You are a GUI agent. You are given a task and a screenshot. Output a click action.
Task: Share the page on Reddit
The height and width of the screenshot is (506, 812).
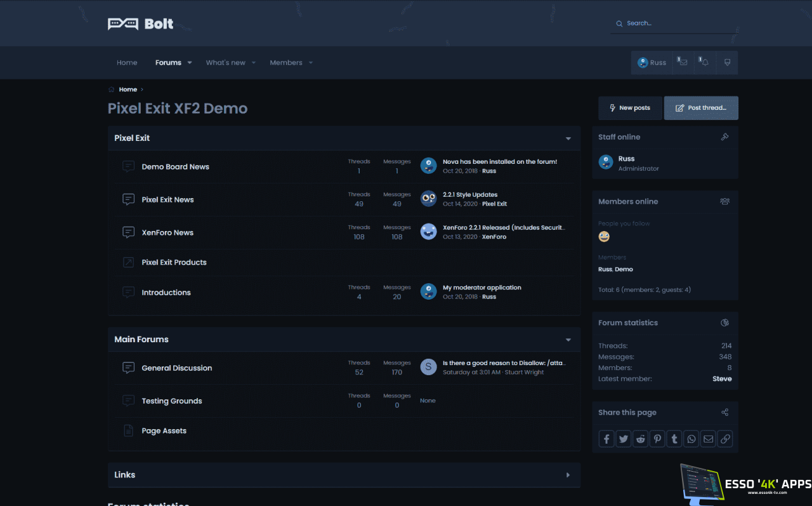(641, 439)
